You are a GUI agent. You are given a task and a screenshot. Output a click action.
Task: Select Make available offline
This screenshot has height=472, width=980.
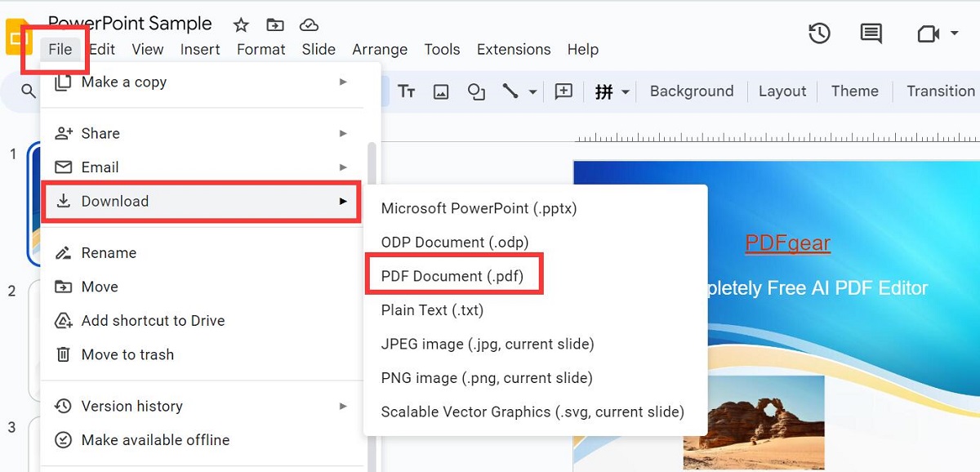[x=202, y=439]
